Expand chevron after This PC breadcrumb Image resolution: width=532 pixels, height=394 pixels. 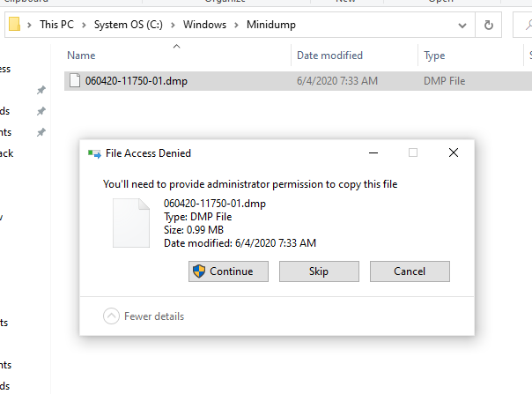click(84, 25)
